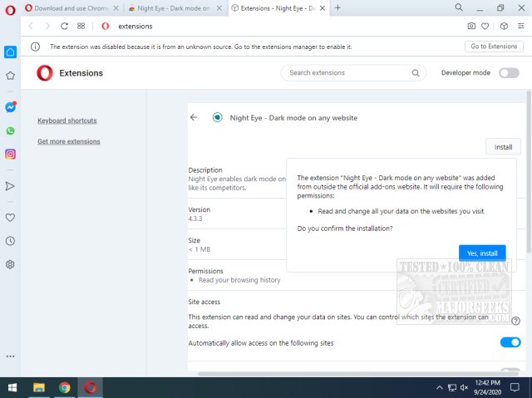Click search magnifier in extensions search
The width and height of the screenshot is (532, 398).
[416, 73]
